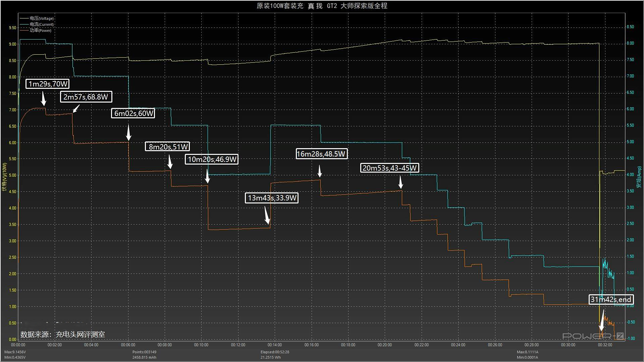Viewport: 644px width, 362px height.
Task: Click the Max:9.1456V status value
Action: click(x=15, y=352)
